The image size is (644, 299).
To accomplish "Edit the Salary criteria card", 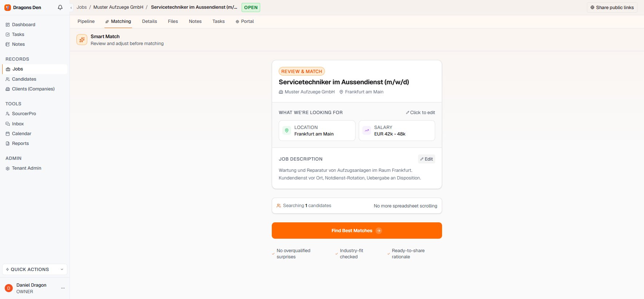I will 397,130.
